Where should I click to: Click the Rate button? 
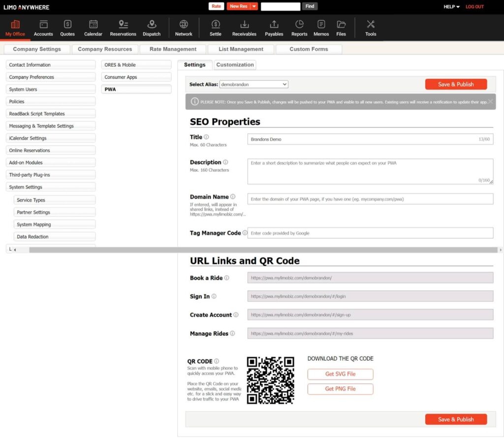point(217,6)
